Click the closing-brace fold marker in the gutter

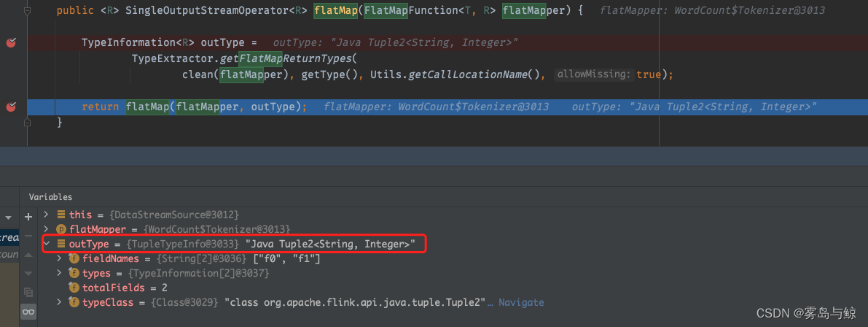tap(28, 121)
